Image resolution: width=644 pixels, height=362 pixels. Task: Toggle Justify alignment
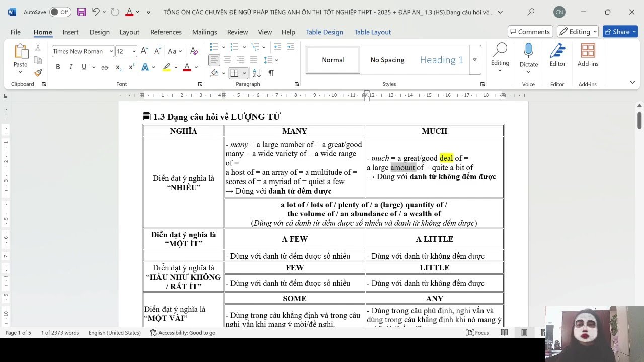tap(254, 60)
